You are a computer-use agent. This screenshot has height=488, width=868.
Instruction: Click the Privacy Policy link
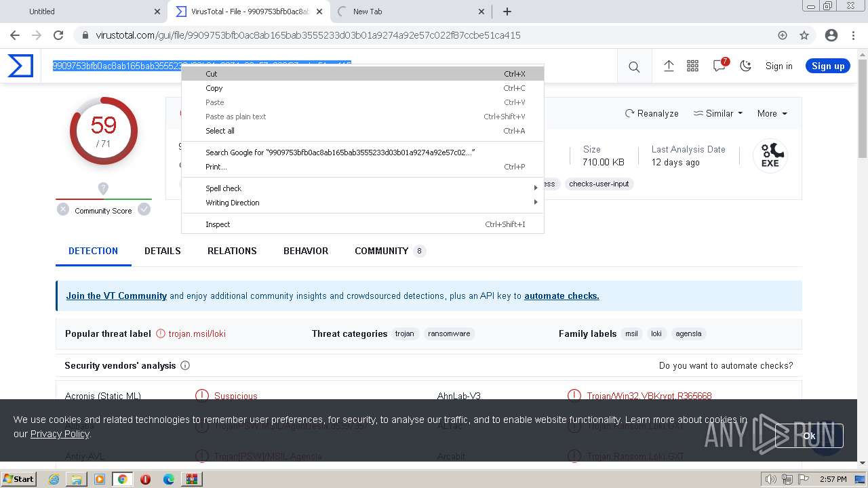coord(60,434)
